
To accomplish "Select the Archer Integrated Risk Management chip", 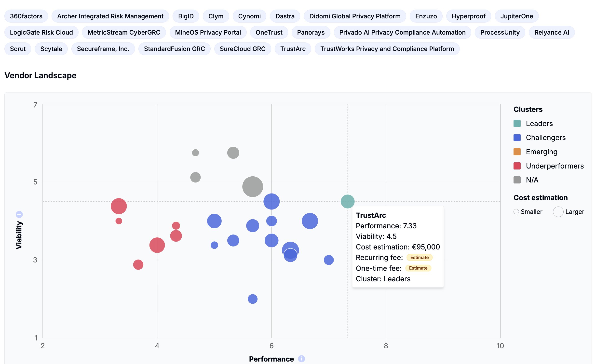I will click(x=110, y=16).
